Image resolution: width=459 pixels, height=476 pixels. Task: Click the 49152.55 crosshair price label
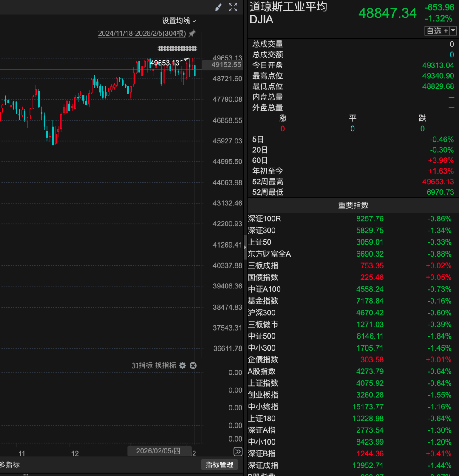tap(223, 65)
